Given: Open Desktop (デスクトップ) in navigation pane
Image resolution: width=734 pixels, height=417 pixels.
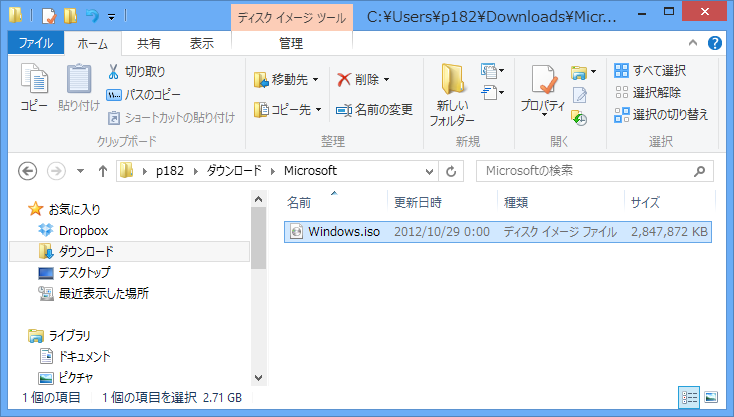Looking at the screenshot, I should tap(74, 272).
